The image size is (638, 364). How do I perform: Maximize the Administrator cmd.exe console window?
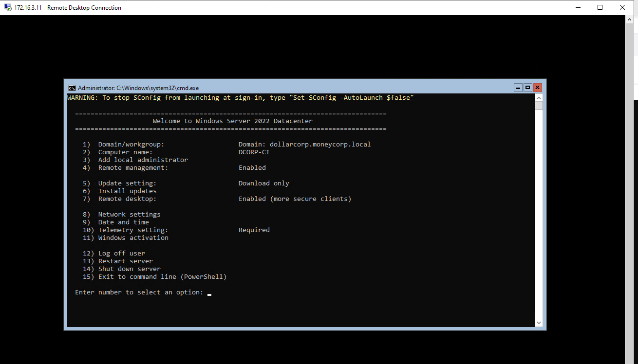click(527, 88)
